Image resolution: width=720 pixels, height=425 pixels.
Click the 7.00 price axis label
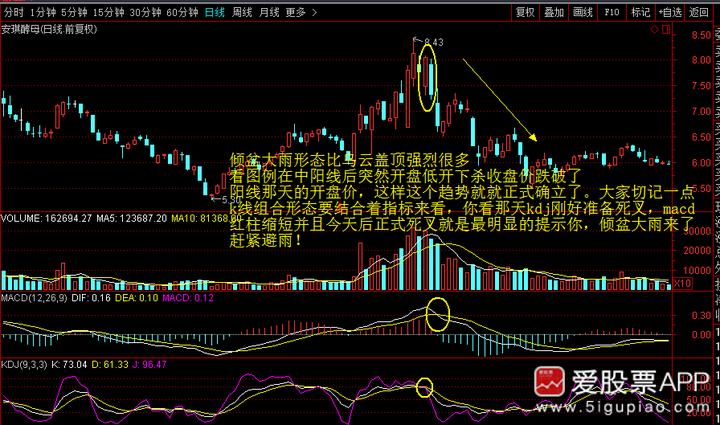[701, 112]
